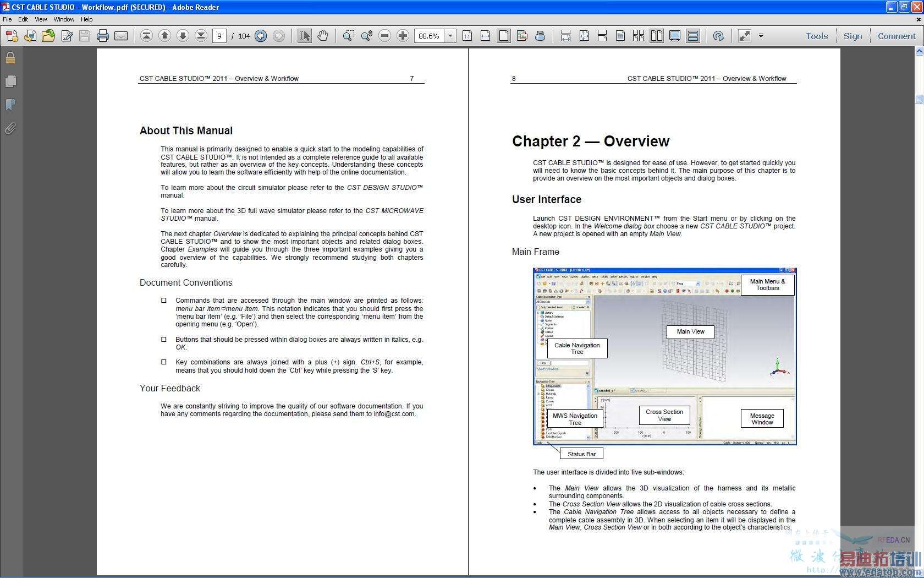Open the Sign pane
This screenshot has width=924, height=578.
click(853, 36)
